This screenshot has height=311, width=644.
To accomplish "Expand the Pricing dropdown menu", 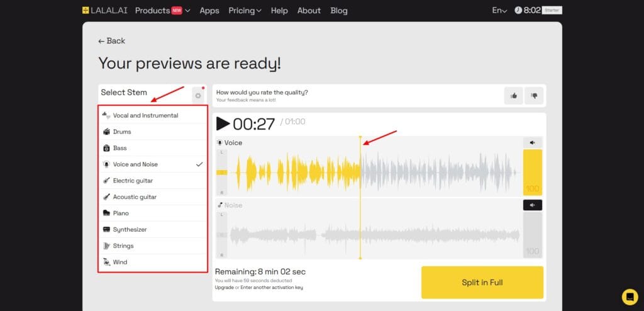I will click(245, 11).
